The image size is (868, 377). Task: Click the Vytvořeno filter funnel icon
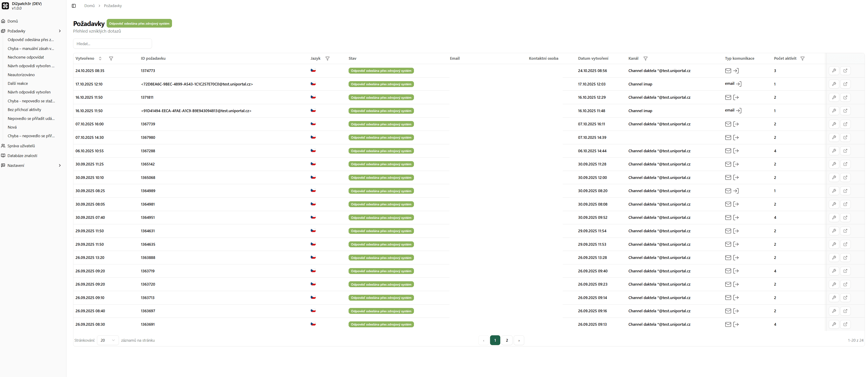coord(111,59)
